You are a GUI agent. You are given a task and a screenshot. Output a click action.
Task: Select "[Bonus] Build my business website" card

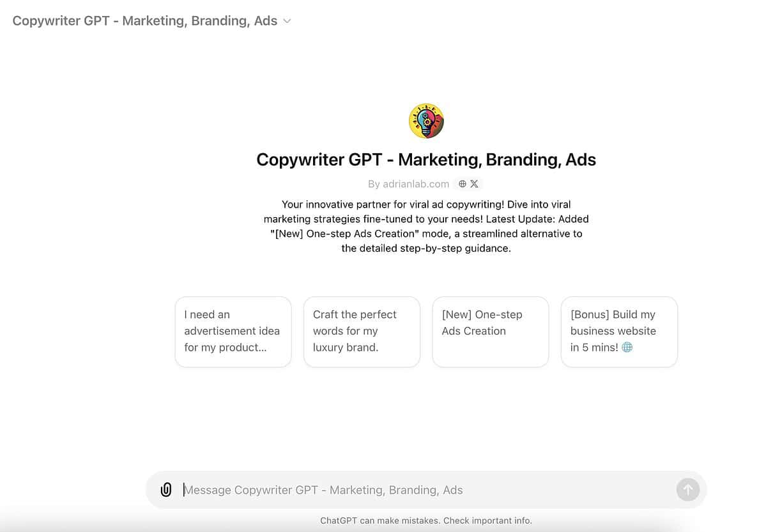pos(618,331)
